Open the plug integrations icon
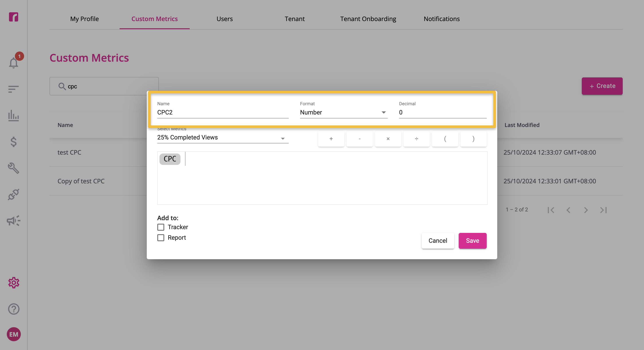Viewport: 644px width, 350px height. (14, 194)
